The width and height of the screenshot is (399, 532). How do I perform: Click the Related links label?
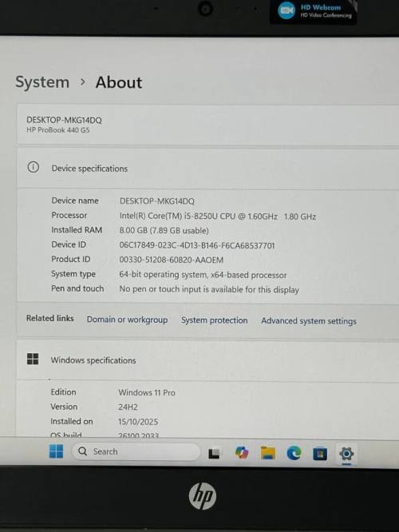49,318
